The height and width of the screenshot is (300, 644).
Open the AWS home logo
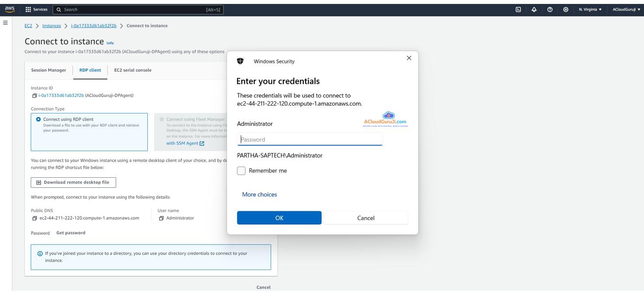(10, 9)
